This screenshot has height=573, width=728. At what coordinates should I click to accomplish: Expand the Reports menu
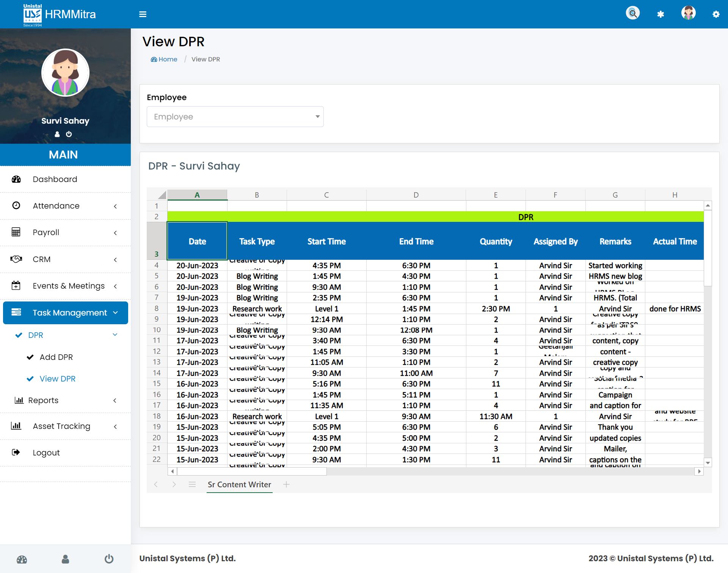point(65,400)
